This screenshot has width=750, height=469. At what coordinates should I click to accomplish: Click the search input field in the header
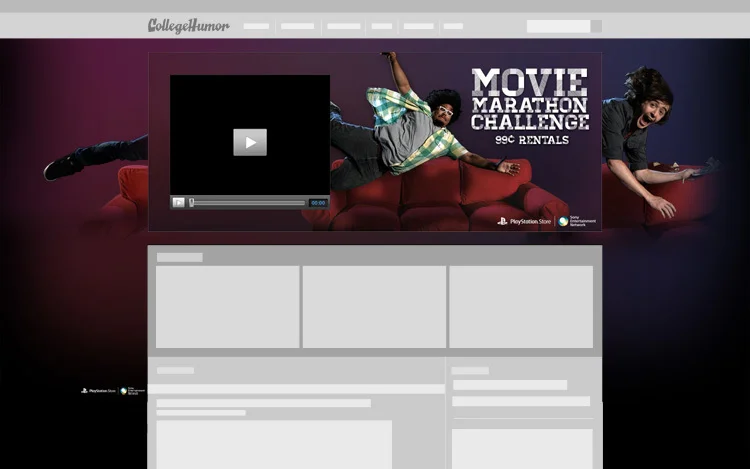click(558, 26)
